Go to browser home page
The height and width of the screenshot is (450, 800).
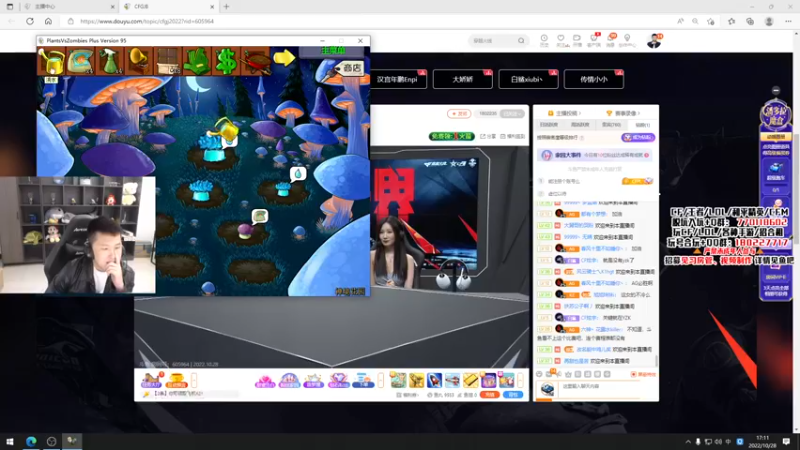tap(48, 21)
